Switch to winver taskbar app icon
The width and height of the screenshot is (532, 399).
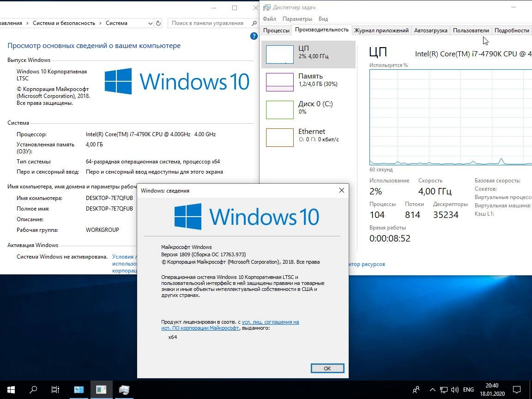[101, 389]
